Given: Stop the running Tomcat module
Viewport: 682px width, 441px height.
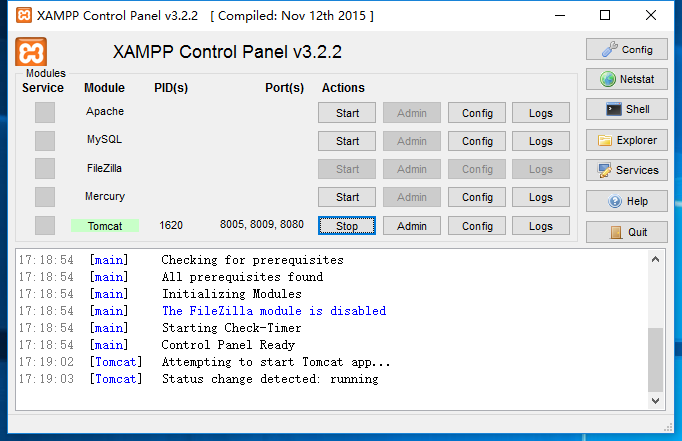Looking at the screenshot, I should coord(347,226).
